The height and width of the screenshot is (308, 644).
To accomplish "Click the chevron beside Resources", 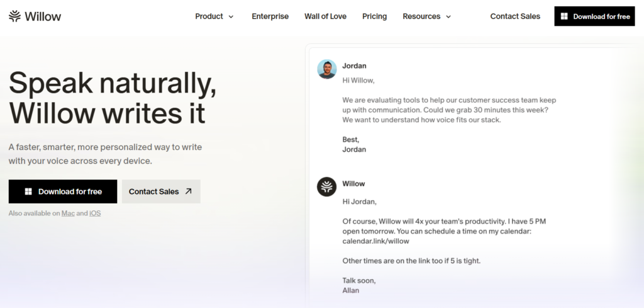I will pos(448,17).
